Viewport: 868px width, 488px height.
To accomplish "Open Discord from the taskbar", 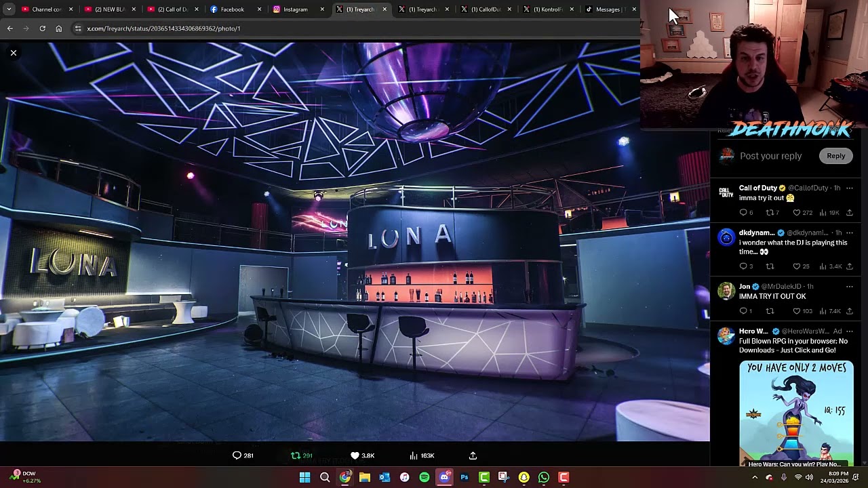I will coord(444,477).
